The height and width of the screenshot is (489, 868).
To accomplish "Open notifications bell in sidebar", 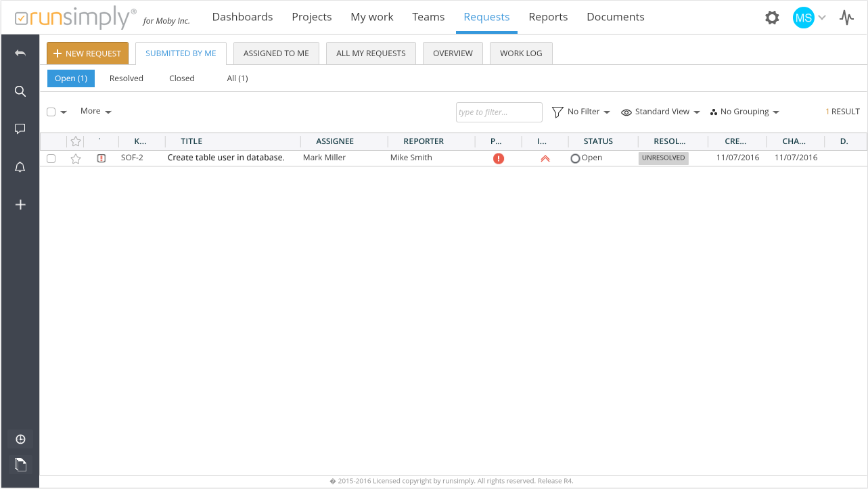I will (20, 167).
